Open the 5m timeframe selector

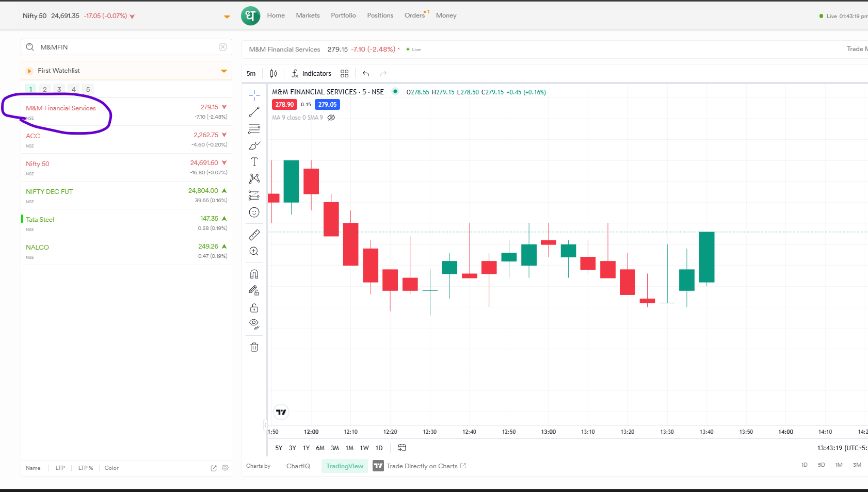(251, 74)
